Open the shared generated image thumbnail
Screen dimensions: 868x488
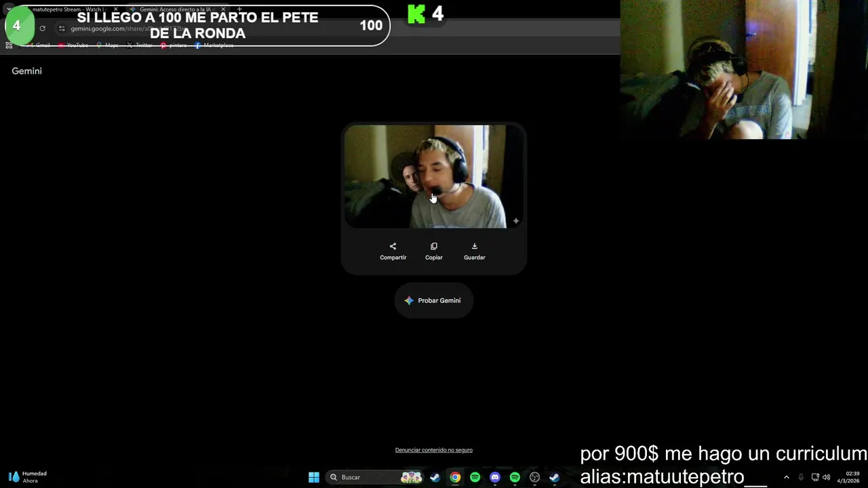(x=434, y=176)
